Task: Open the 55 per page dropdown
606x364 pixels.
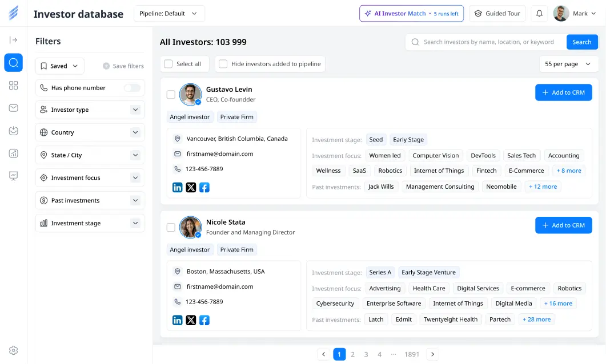Action: (x=568, y=64)
